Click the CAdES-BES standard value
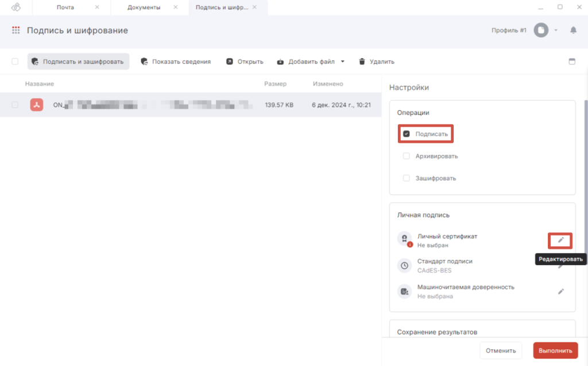588x366 pixels. click(434, 270)
